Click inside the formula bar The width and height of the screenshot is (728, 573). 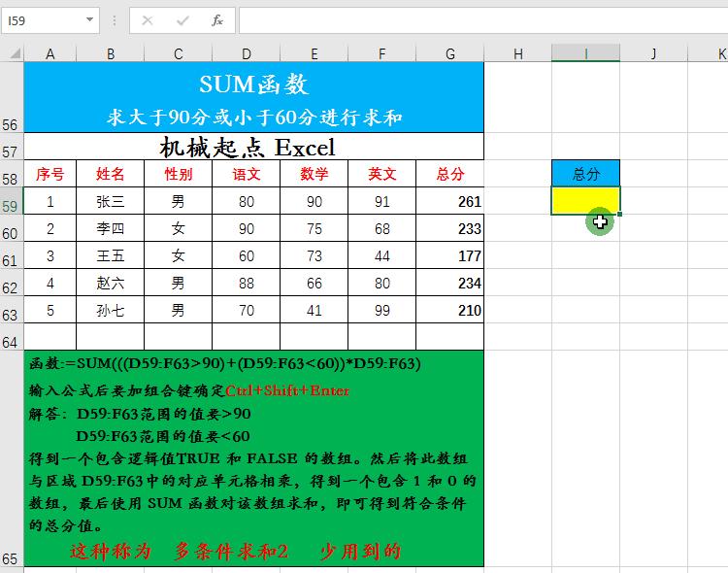click(x=482, y=20)
